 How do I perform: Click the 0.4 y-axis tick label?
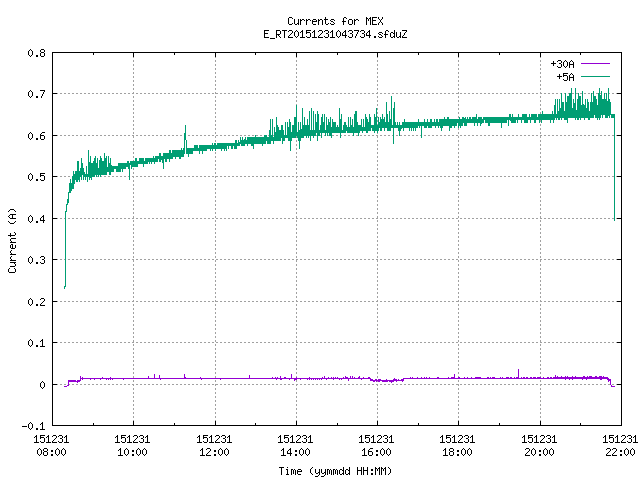[36, 219]
